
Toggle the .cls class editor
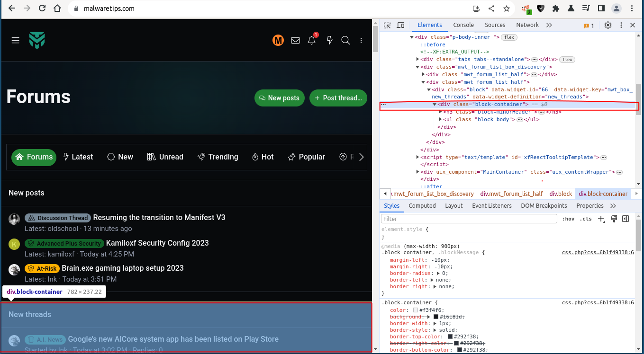click(586, 219)
